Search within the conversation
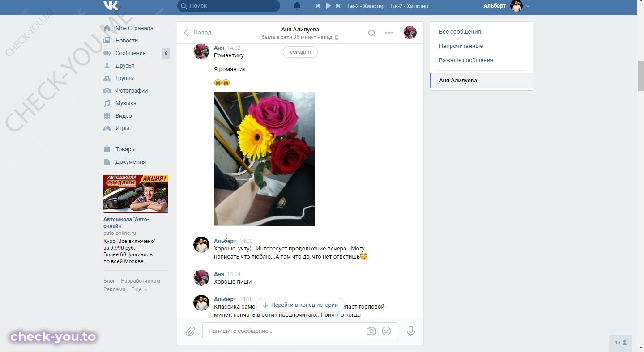The width and height of the screenshot is (644, 352). 371,33
